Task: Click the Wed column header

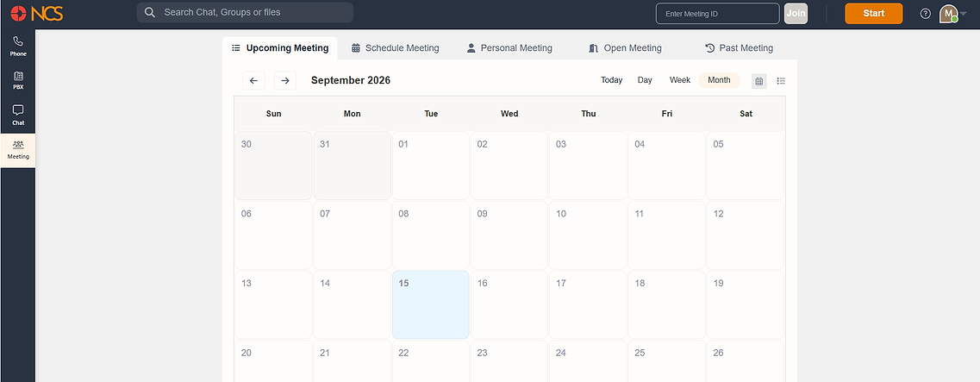Action: click(x=509, y=114)
